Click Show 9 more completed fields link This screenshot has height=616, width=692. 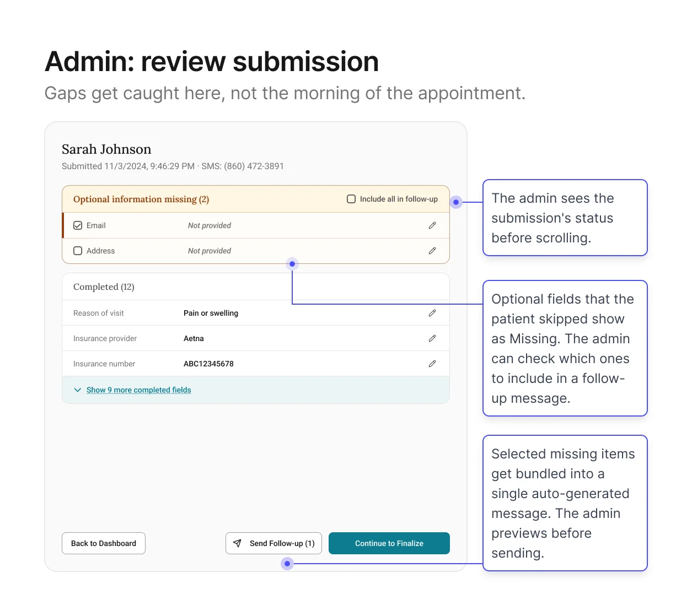point(138,390)
